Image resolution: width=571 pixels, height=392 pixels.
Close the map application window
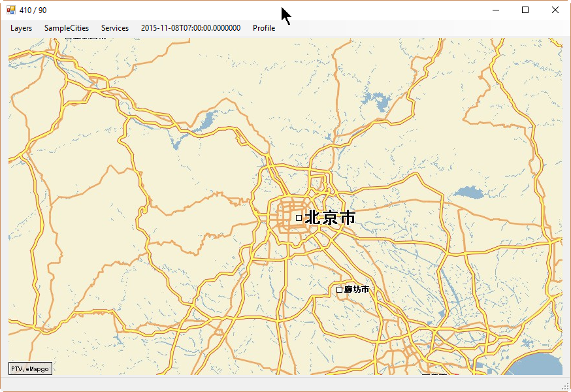[x=555, y=10]
